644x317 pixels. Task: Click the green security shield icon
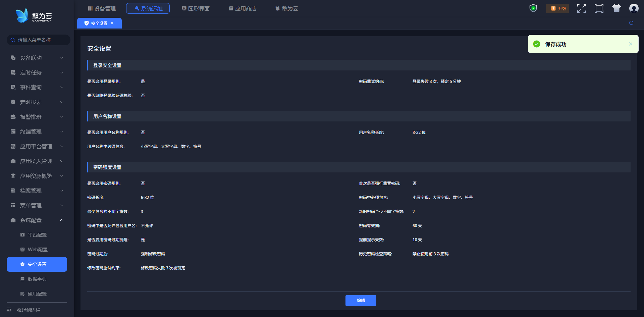pyautogui.click(x=533, y=8)
